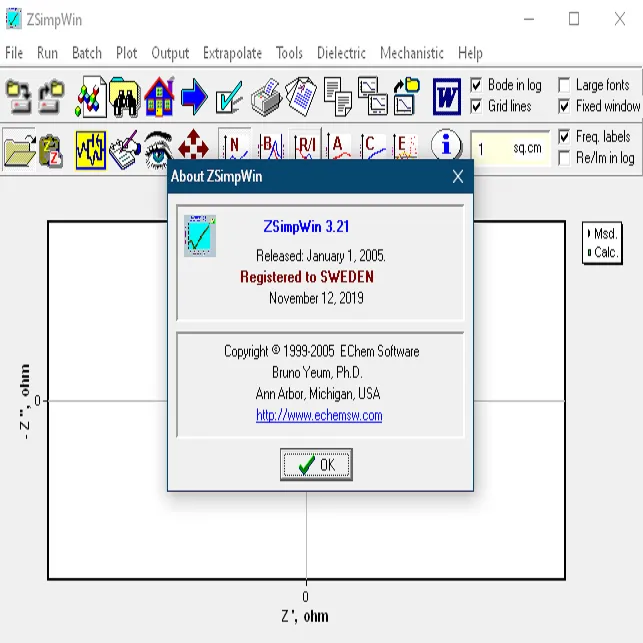The width and height of the screenshot is (643, 643).
Task: Click the blue info icon
Action: 446,144
